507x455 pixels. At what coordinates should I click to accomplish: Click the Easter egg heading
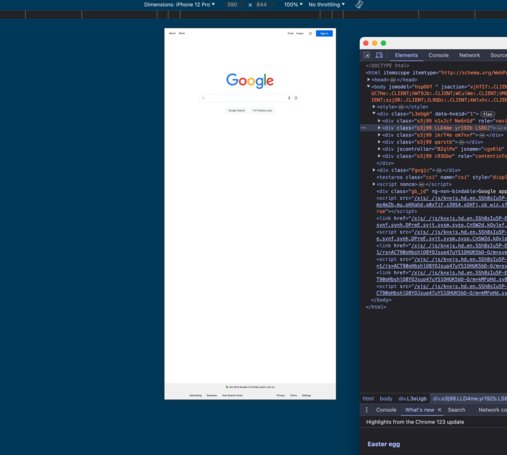pos(384,444)
